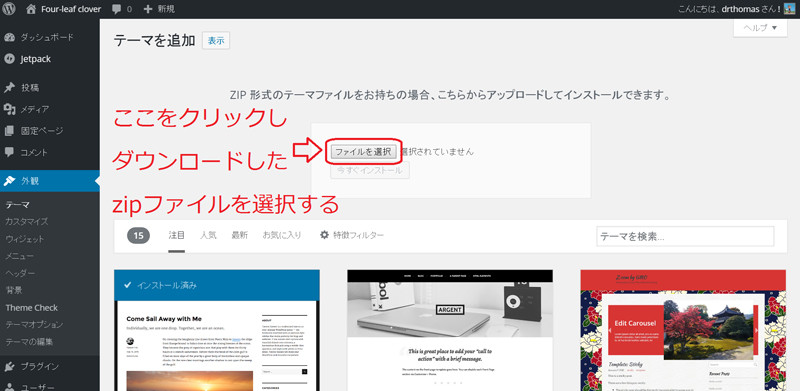Click the プラグイン plug icon
800x391 pixels.
(x=9, y=366)
